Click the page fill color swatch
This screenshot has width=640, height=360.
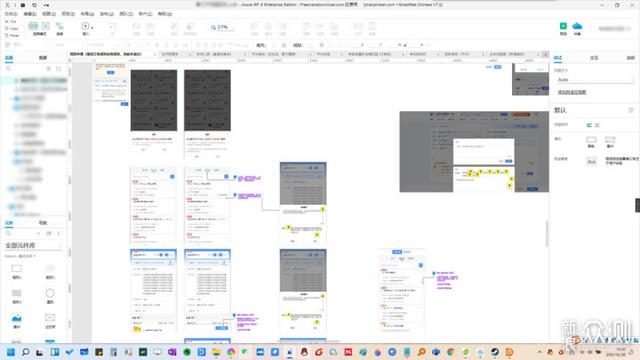coord(591,140)
